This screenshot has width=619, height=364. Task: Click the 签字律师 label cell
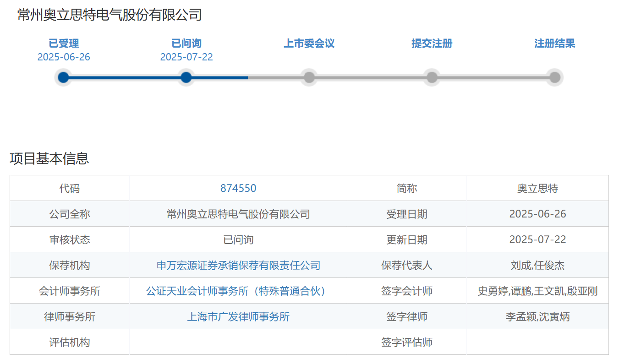407,316
